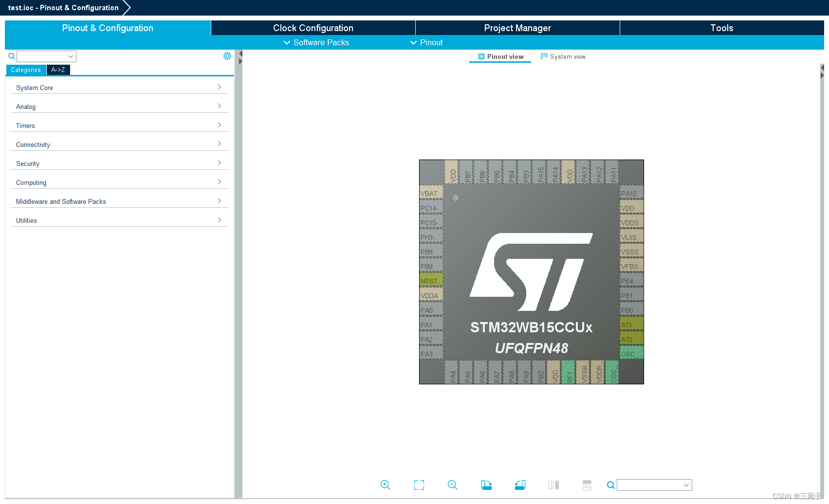The image size is (829, 504).
Task: Select the Pinout view tab
Action: tap(500, 56)
